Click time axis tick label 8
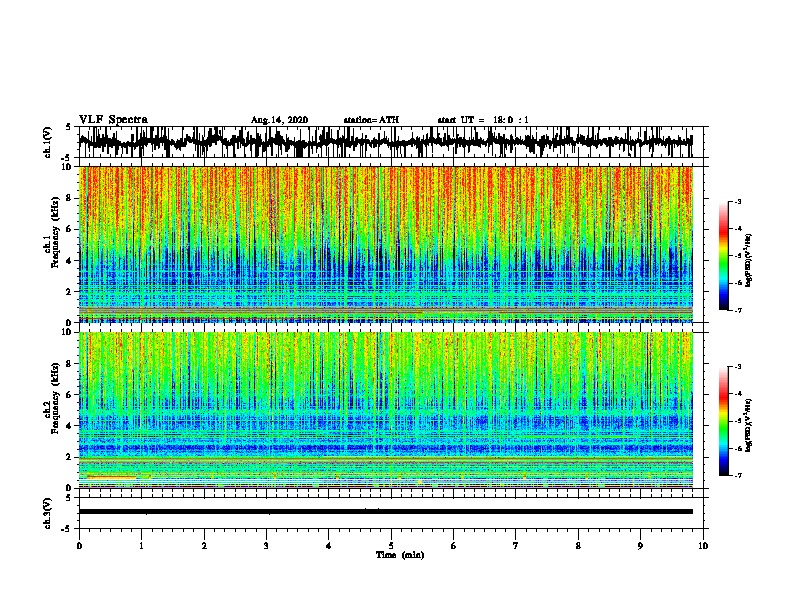 [x=578, y=545]
